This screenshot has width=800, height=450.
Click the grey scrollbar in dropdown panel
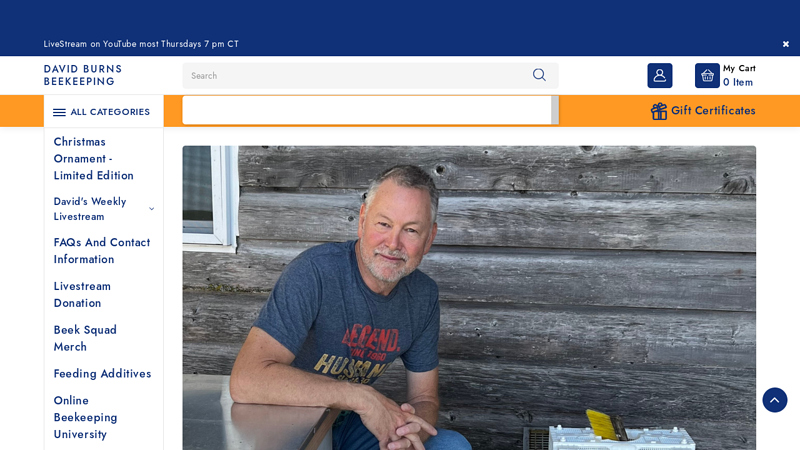pos(555,110)
